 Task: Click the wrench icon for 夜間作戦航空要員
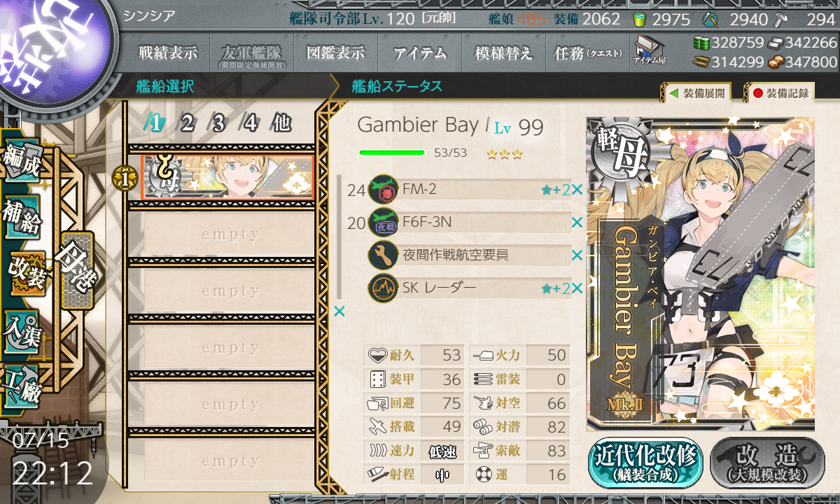tap(383, 255)
